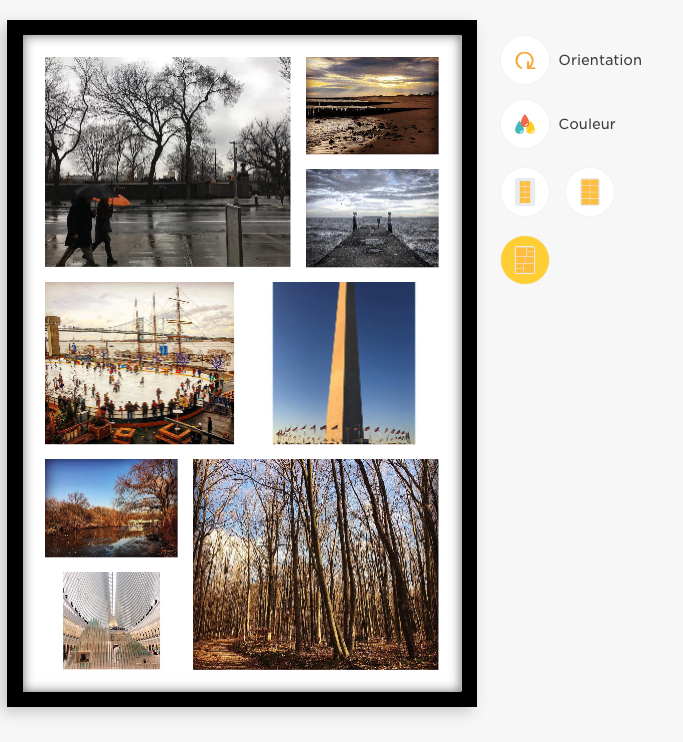The height and width of the screenshot is (742, 683).
Task: Select the autumn pond reflection photo
Action: (111, 508)
